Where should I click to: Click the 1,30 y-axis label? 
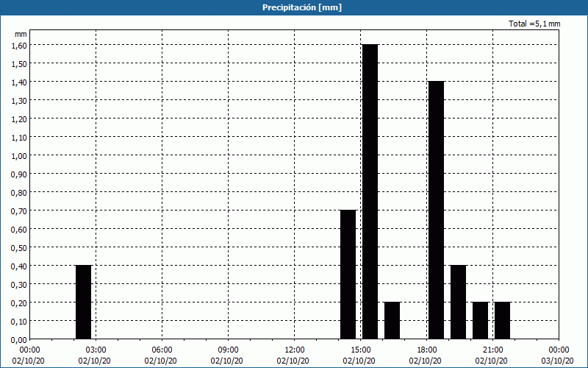coord(19,101)
